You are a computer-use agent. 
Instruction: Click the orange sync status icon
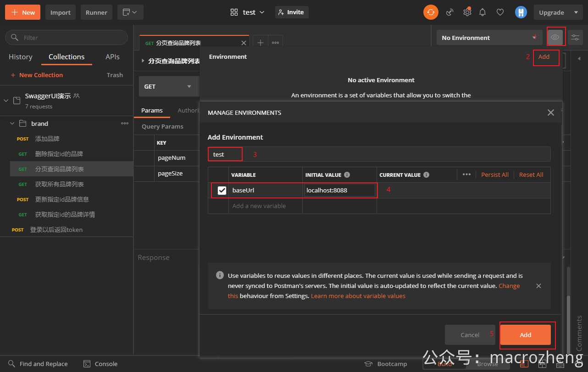click(431, 12)
